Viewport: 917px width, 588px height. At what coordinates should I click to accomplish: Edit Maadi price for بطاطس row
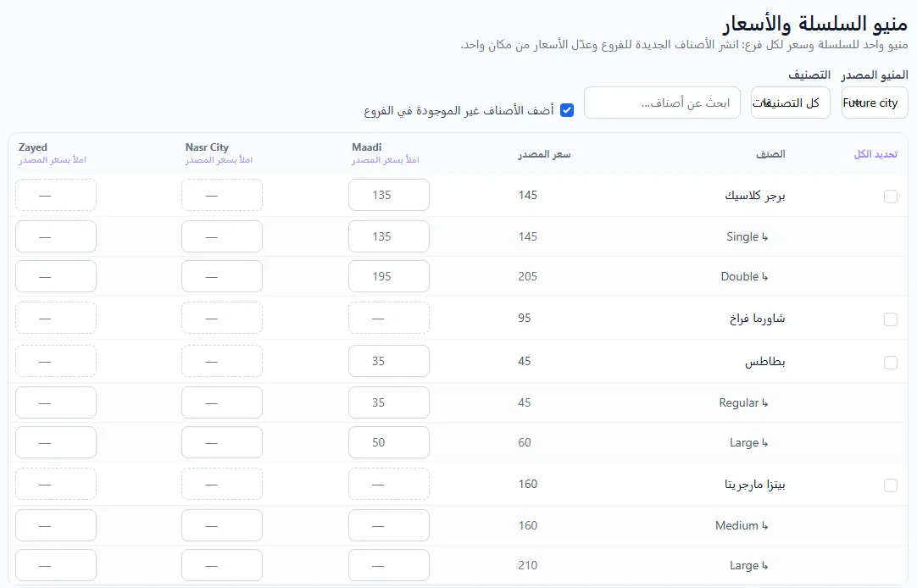click(x=389, y=361)
